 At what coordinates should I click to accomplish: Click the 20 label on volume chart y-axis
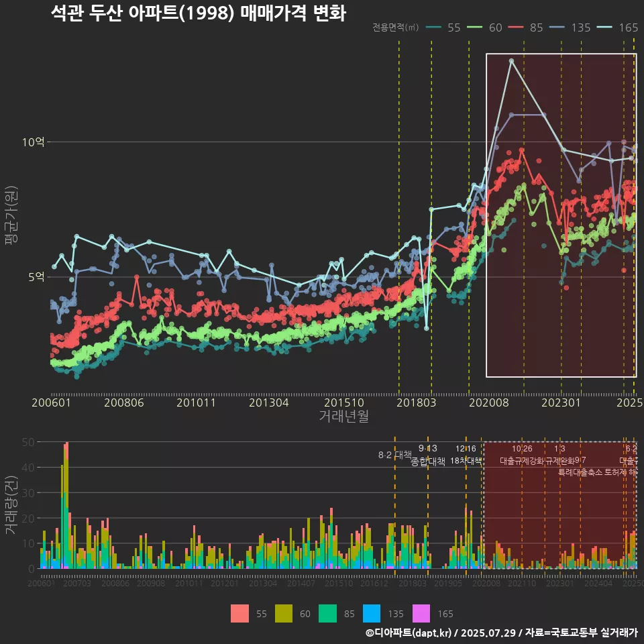coord(28,519)
